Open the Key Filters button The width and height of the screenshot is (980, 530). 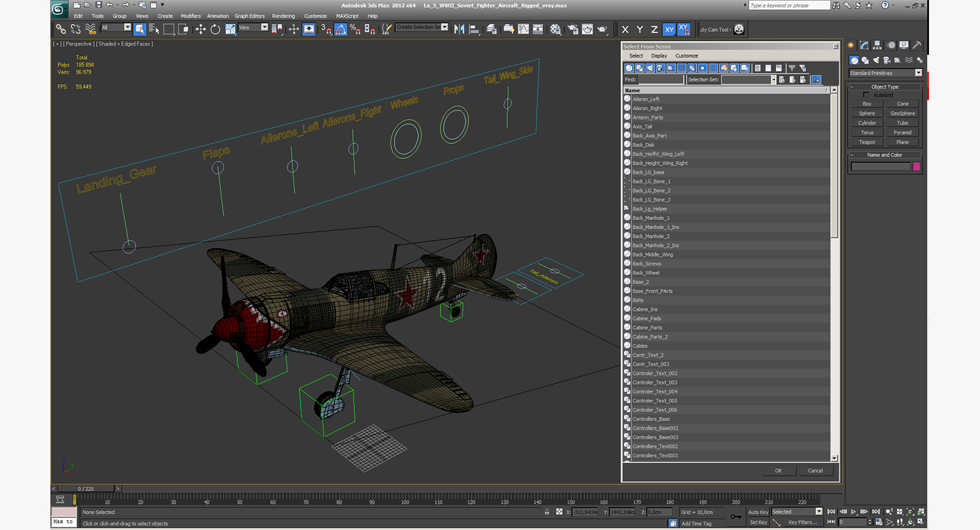click(802, 522)
